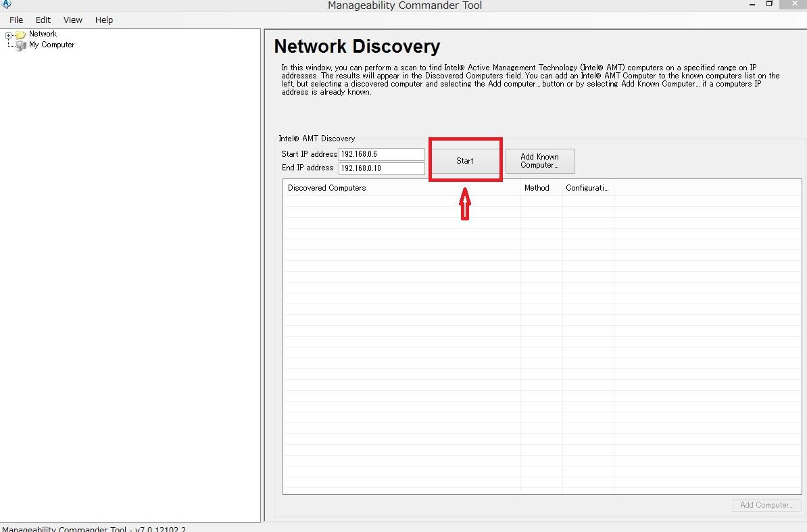Viewport: 807px width, 532px height.
Task: Open the File menu
Action: (x=16, y=20)
